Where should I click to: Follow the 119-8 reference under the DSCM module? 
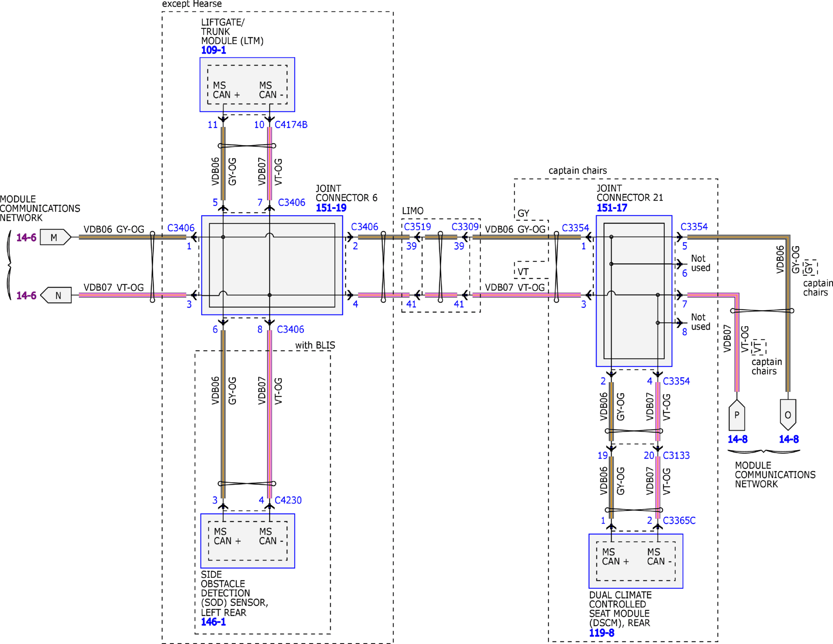point(601,633)
